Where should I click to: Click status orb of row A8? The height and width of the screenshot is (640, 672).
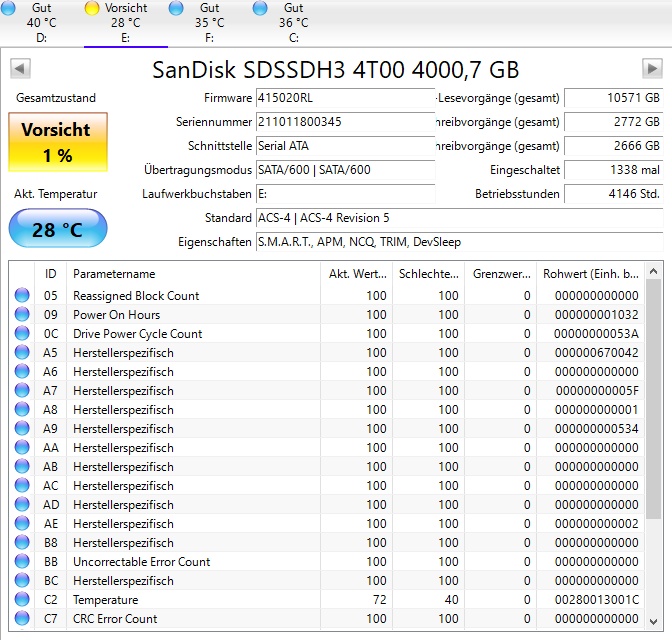pos(22,409)
